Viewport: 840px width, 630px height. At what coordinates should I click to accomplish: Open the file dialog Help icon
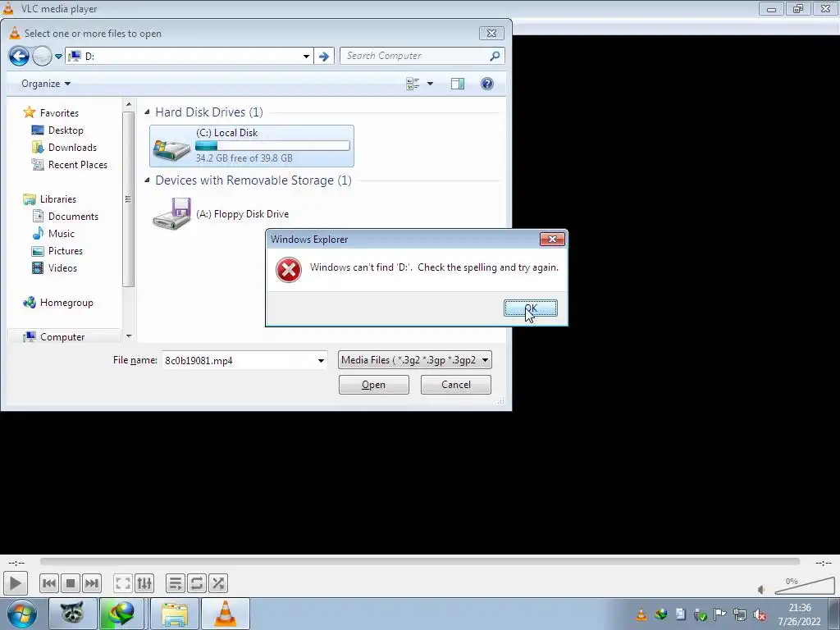487,84
